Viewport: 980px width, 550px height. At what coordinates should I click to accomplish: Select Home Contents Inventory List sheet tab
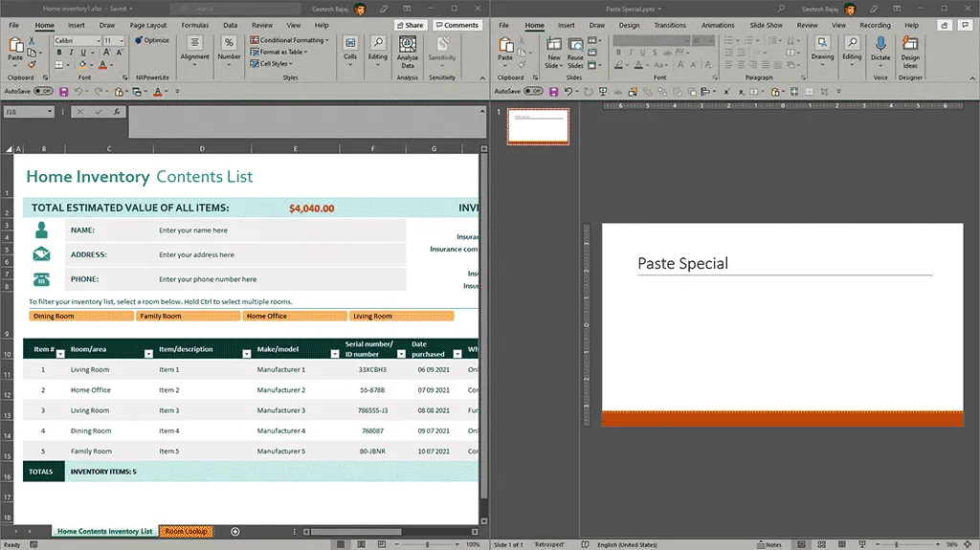tap(105, 531)
